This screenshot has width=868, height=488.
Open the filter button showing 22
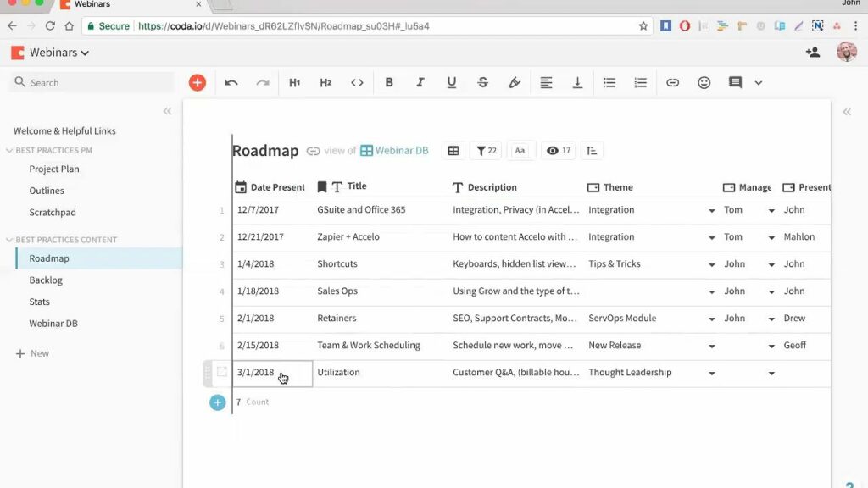tap(486, 151)
